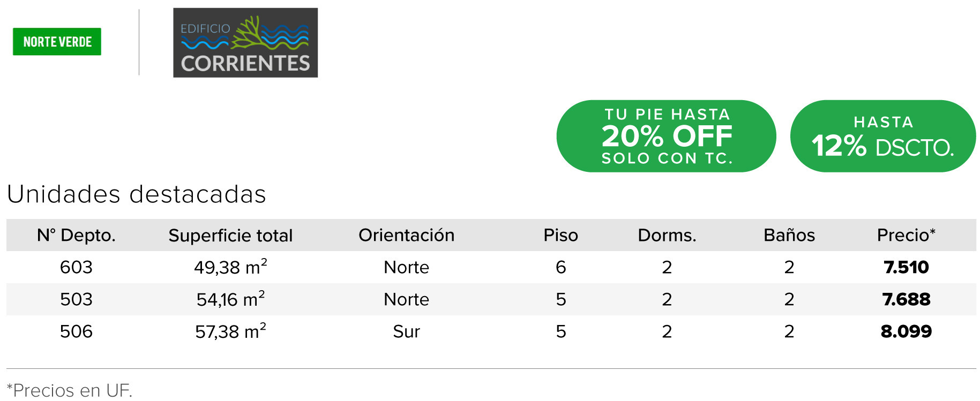Click the price 7.510
The height and width of the screenshot is (401, 980).
[906, 267]
